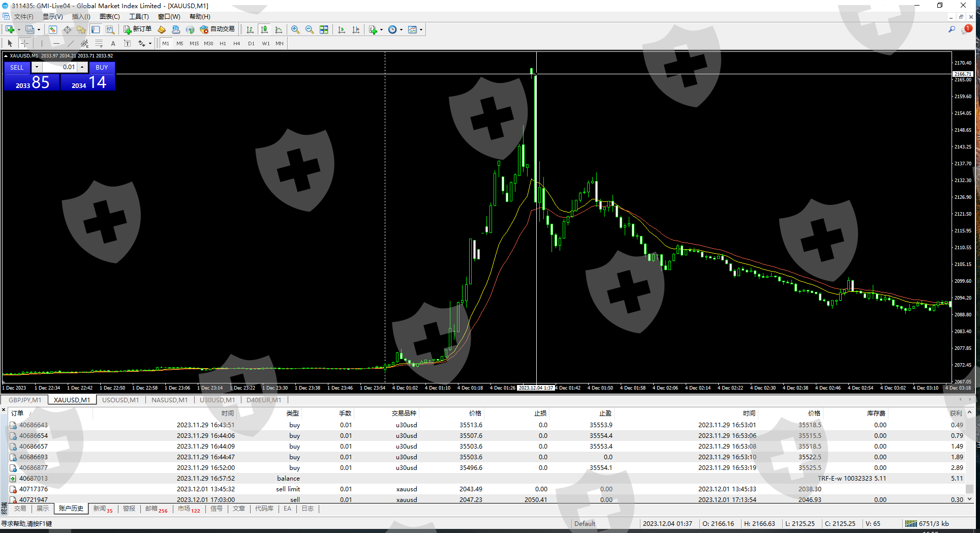Open the tile windows grid icon
The image size is (980, 533).
coord(324,29)
